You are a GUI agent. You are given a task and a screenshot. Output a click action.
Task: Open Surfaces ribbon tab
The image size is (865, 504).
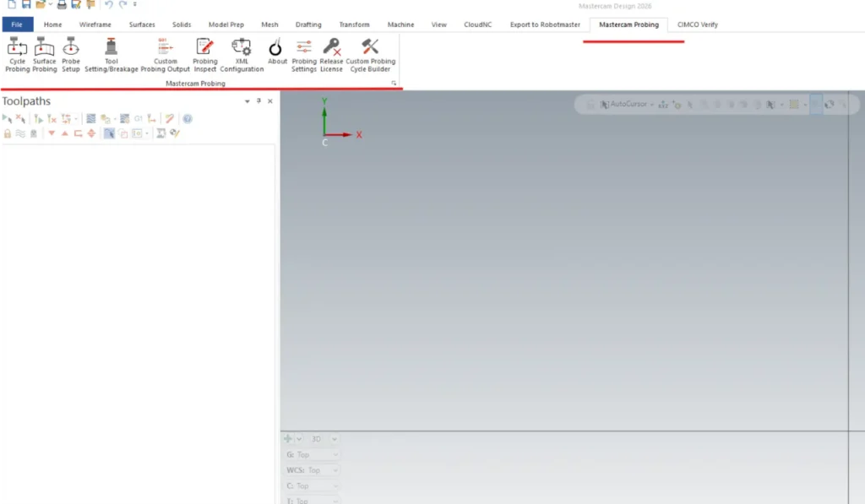click(x=142, y=24)
